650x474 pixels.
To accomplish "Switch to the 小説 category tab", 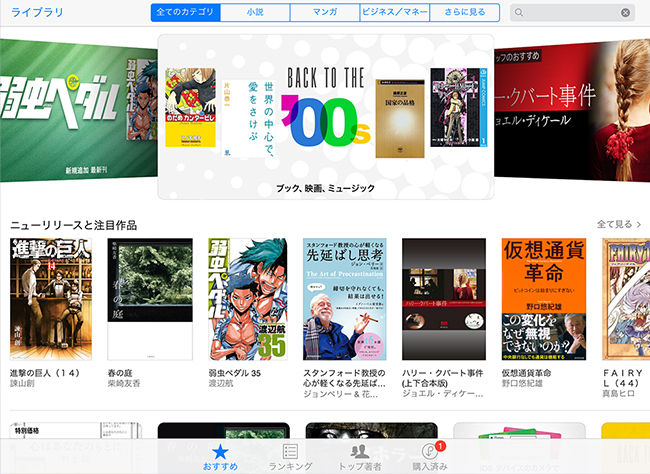I will pyautogui.click(x=255, y=12).
